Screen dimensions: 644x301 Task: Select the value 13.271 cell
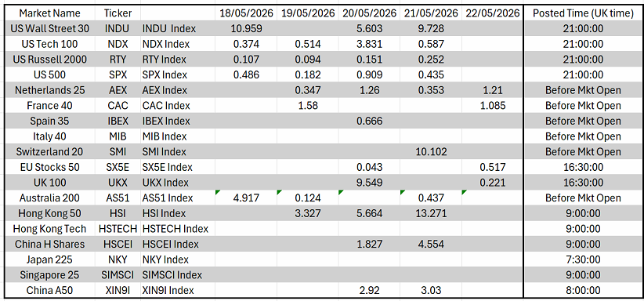(x=431, y=213)
